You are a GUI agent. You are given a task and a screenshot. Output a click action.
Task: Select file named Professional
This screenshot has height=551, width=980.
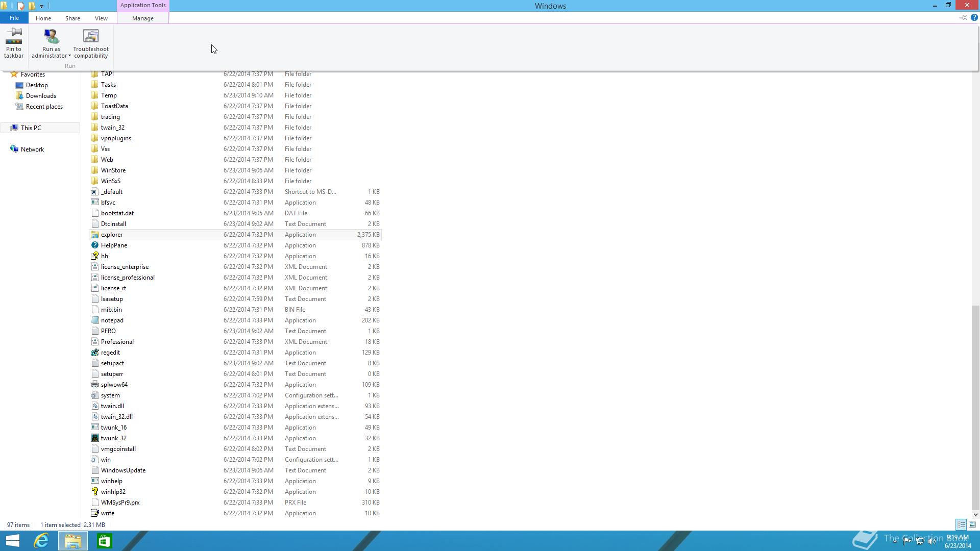(x=117, y=342)
